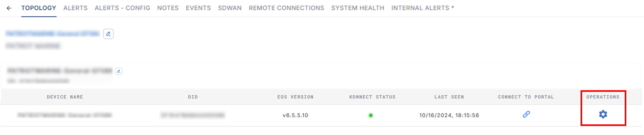The height and width of the screenshot is (135, 644).
Task: Switch to the Remote Connections tab
Action: (x=286, y=8)
